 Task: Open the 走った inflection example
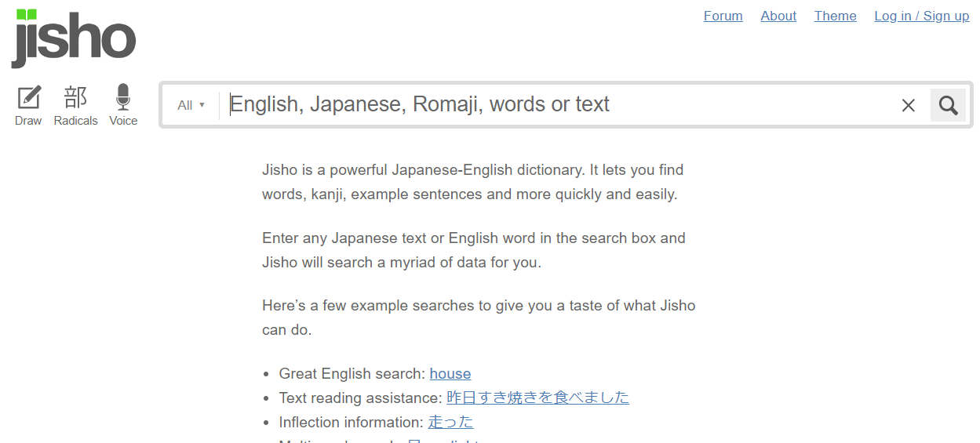[450, 422]
